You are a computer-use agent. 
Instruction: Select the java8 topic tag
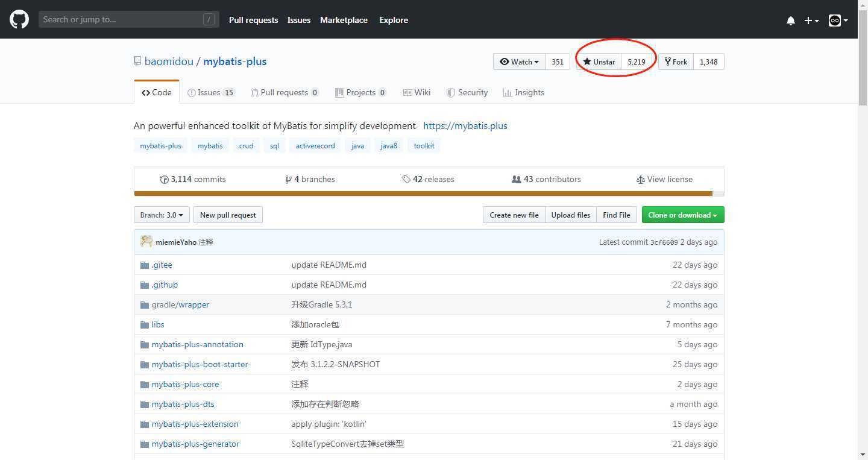389,146
